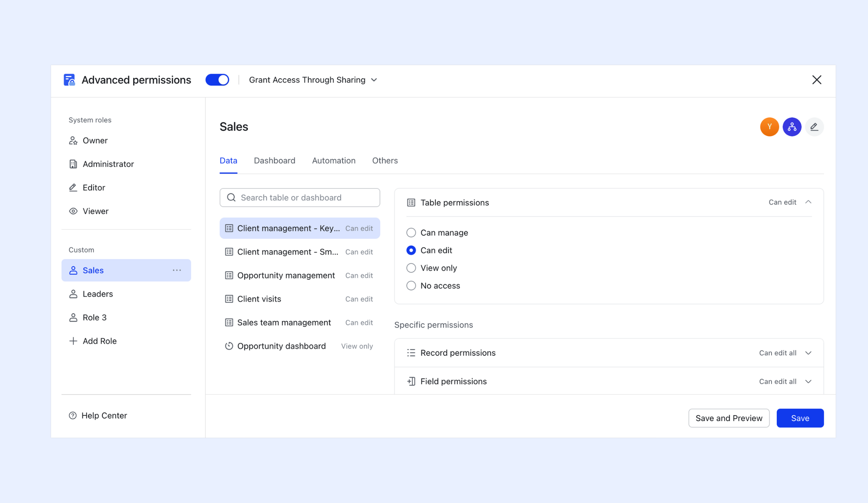Select the Sales custom role
Image resolution: width=868 pixels, height=503 pixels.
[x=126, y=270]
